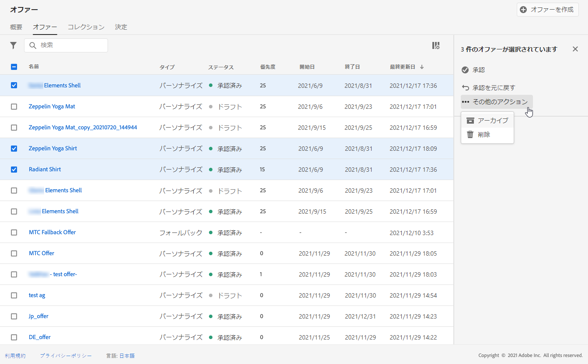
Task: Choose 削除 from the actions menu
Action: pyautogui.click(x=487, y=135)
